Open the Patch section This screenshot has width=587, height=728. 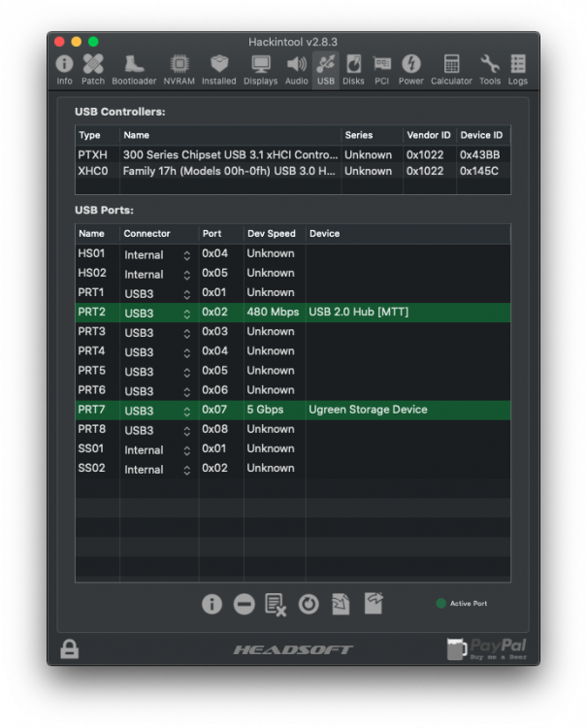[93, 70]
